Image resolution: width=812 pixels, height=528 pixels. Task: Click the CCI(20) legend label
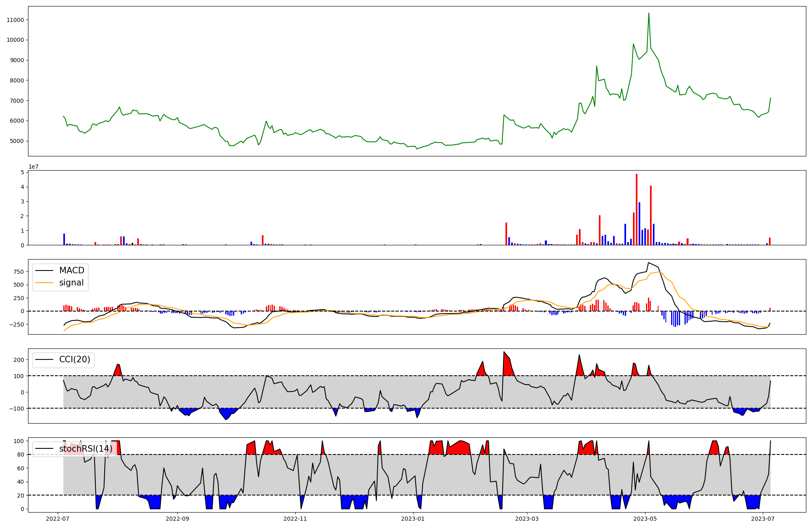coord(75,359)
